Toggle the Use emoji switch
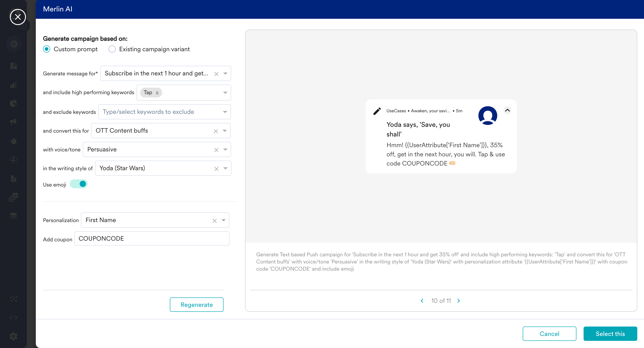Image resolution: width=644 pixels, height=348 pixels. click(x=79, y=184)
